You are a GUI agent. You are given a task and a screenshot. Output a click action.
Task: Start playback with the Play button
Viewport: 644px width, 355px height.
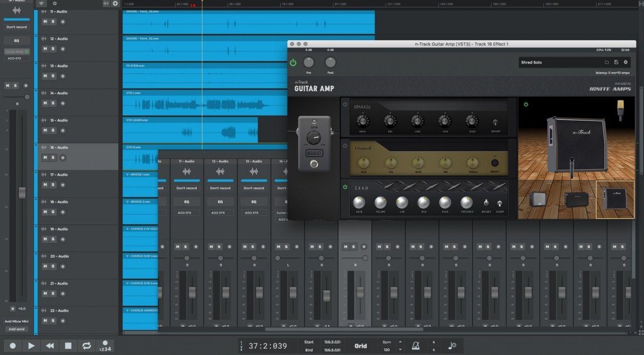click(31, 346)
